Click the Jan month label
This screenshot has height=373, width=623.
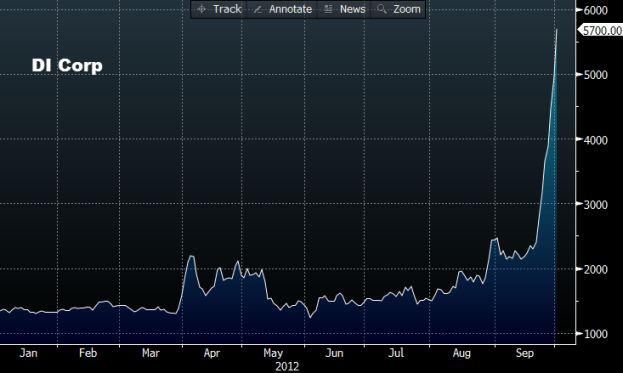(x=29, y=353)
